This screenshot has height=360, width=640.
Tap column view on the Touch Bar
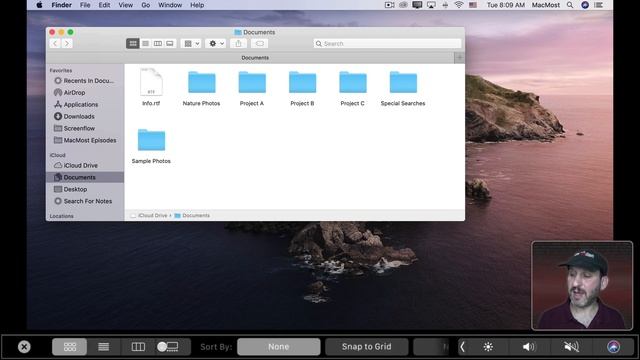pyautogui.click(x=138, y=347)
